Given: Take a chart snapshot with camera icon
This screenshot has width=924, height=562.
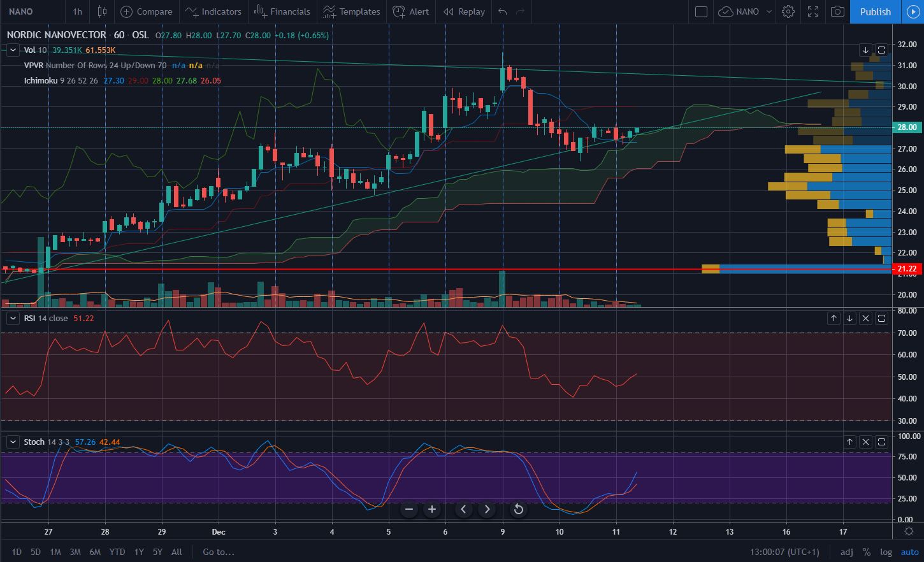Looking at the screenshot, I should coord(838,11).
